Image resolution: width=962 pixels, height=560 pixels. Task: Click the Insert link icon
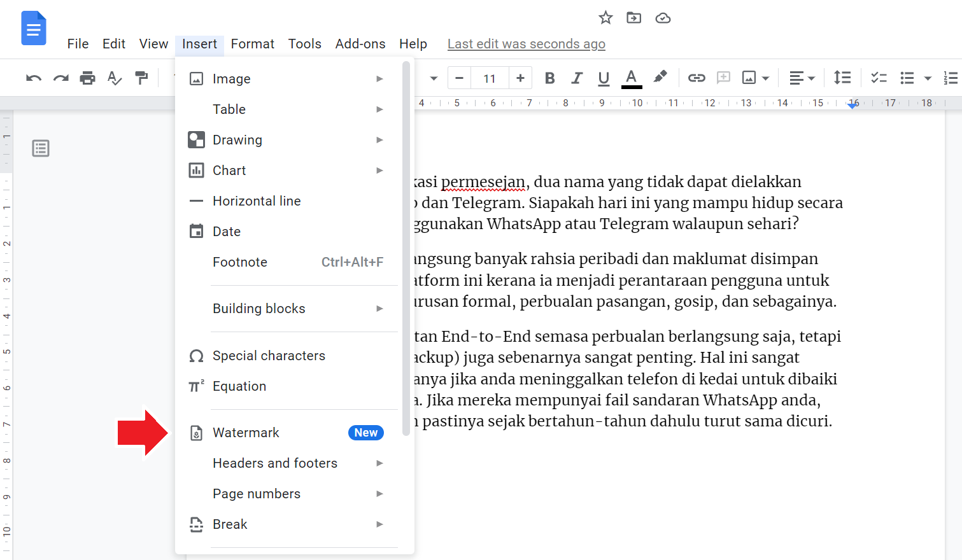point(696,78)
